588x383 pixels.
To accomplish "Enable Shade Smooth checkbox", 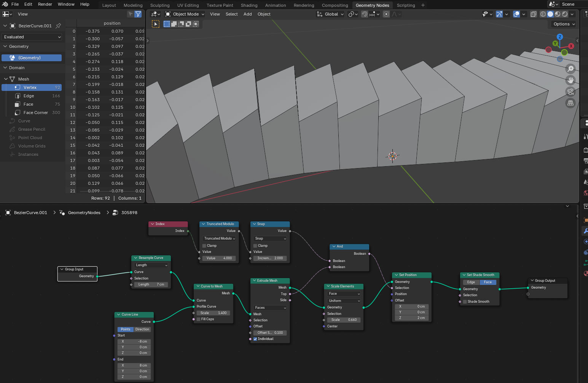I will [x=465, y=302].
